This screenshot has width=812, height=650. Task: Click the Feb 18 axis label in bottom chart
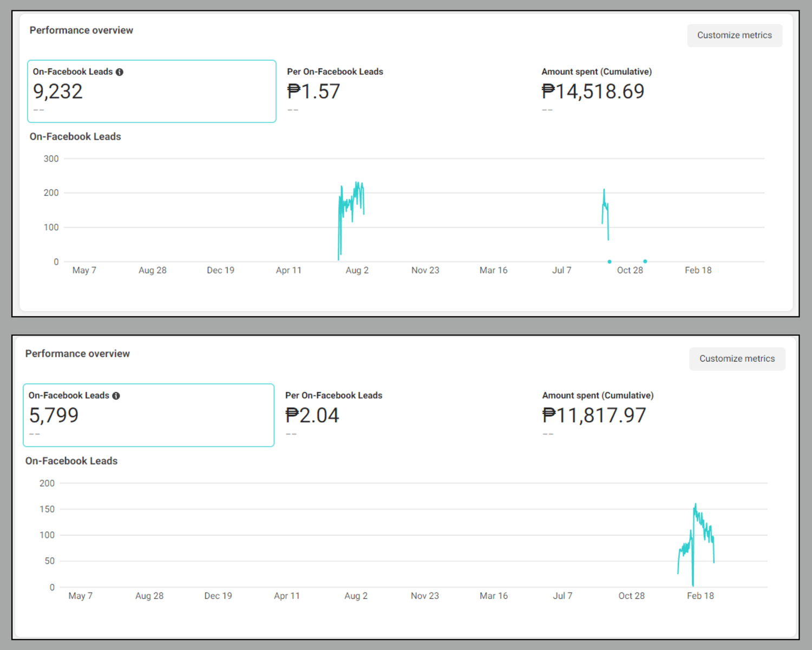click(x=700, y=596)
